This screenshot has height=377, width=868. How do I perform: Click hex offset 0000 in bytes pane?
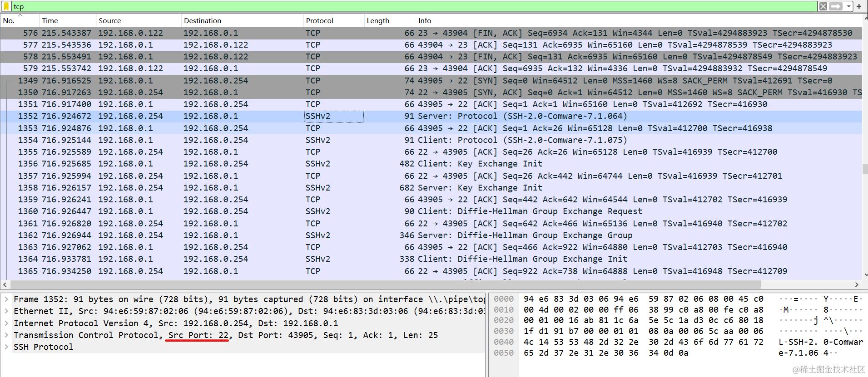point(504,299)
